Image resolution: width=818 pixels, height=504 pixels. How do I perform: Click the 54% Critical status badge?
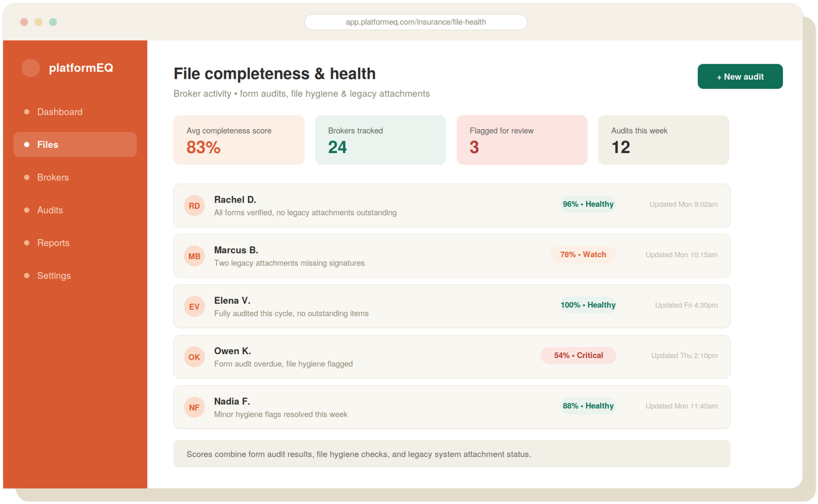coord(578,355)
